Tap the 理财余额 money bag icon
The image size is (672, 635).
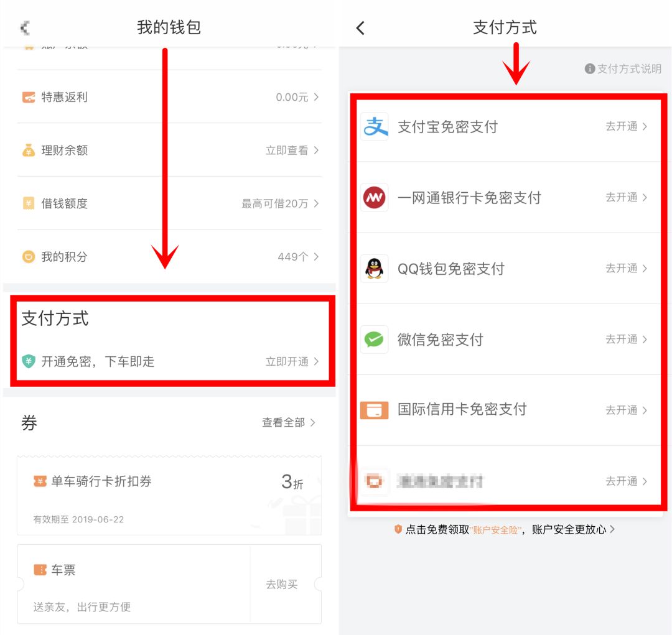click(x=29, y=151)
